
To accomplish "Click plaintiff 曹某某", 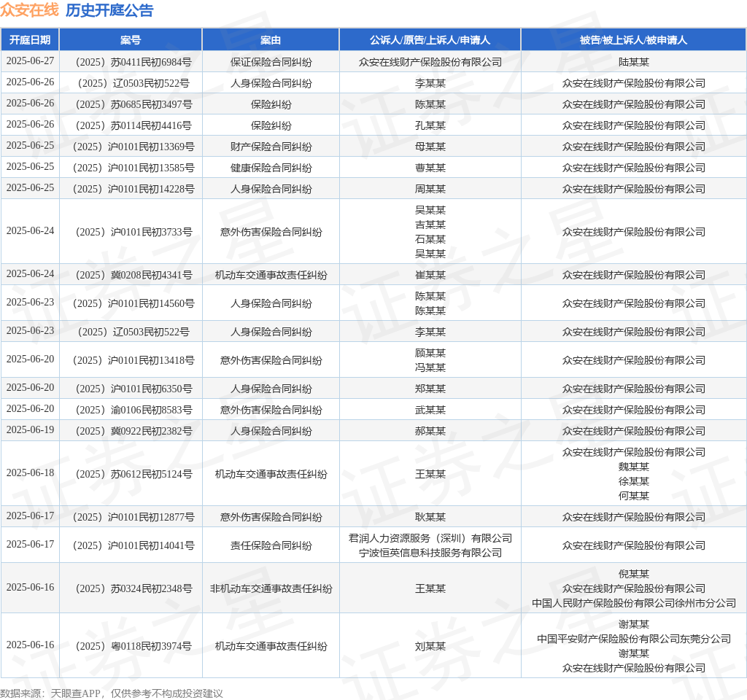I will click(430, 168).
